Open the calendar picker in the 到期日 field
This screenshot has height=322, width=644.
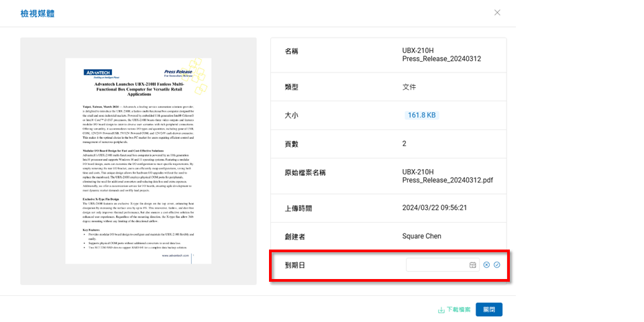point(472,265)
